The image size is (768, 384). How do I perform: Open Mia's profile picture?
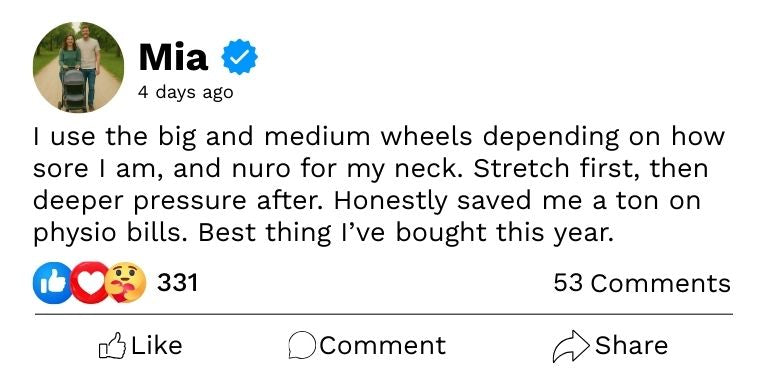tap(78, 67)
